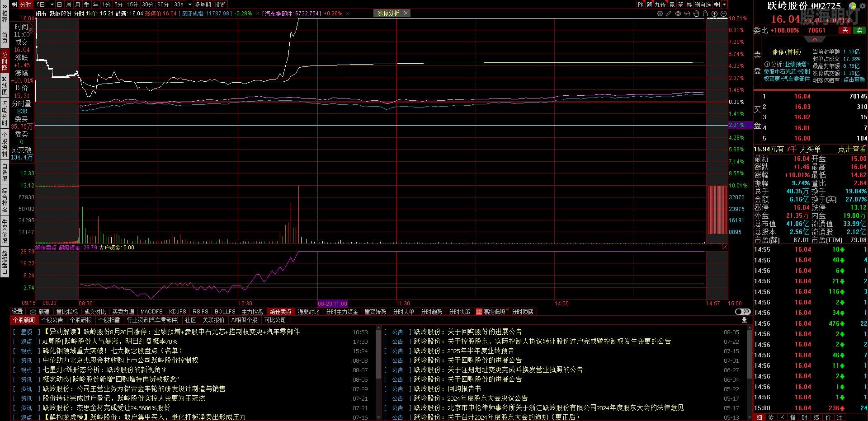The image size is (868, 421).
Task: Select the 量比指标 indicator tab
Action: [67, 312]
